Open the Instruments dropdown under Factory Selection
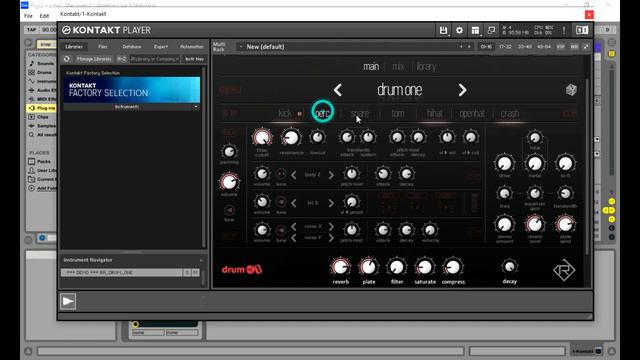Viewport: 640px width, 360px height. (x=131, y=107)
